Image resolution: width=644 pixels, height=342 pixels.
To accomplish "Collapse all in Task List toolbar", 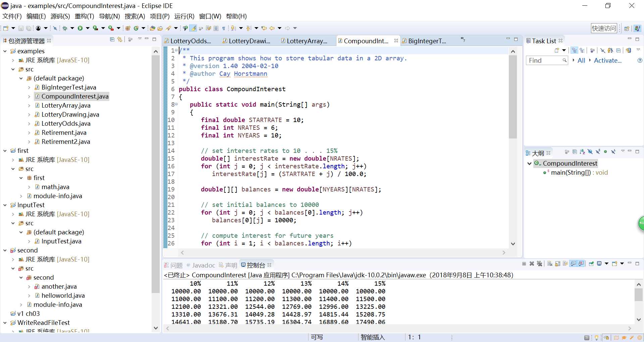I will (x=618, y=50).
